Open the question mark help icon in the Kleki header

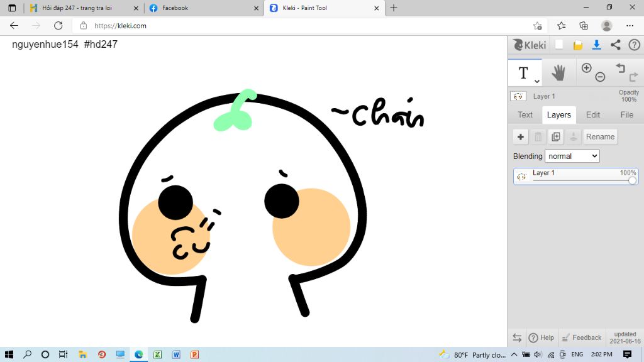634,45
